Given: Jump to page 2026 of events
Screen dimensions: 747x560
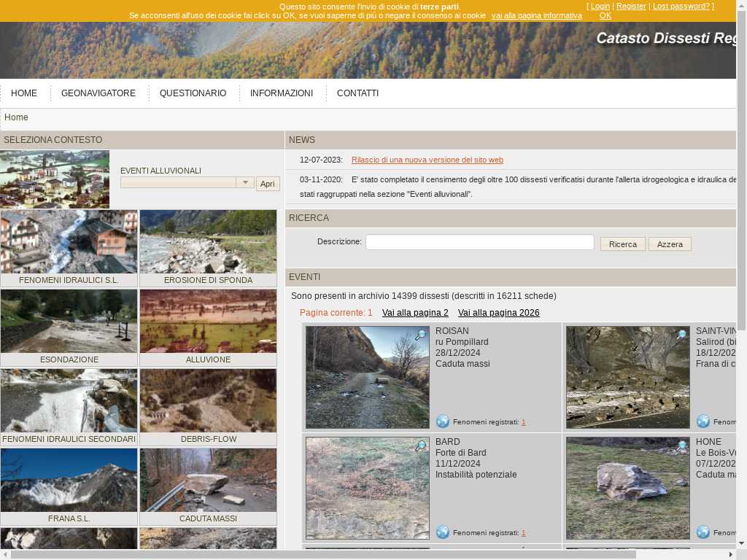Looking at the screenshot, I should click(499, 313).
